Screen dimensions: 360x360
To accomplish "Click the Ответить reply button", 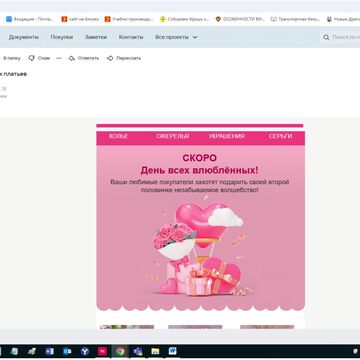I will [x=84, y=58].
